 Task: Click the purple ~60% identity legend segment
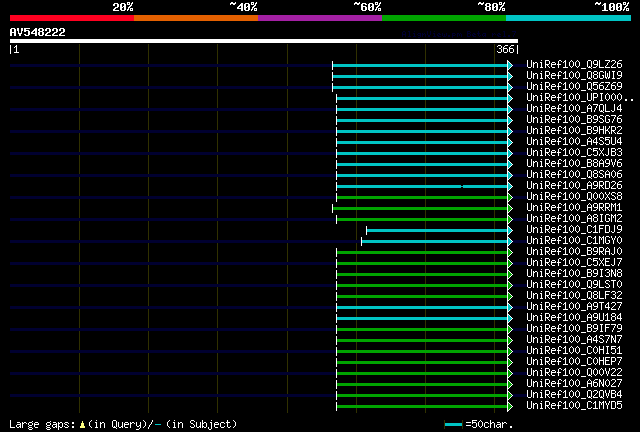(x=320, y=18)
